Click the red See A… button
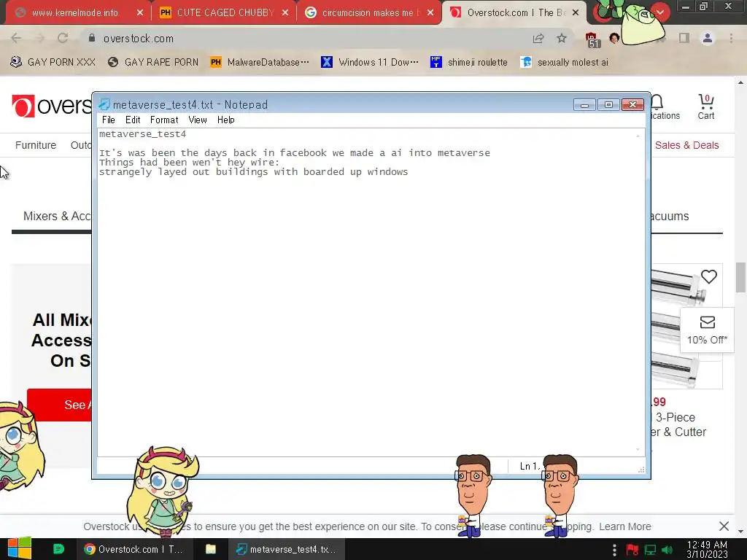The width and height of the screenshot is (747, 560). (x=60, y=405)
